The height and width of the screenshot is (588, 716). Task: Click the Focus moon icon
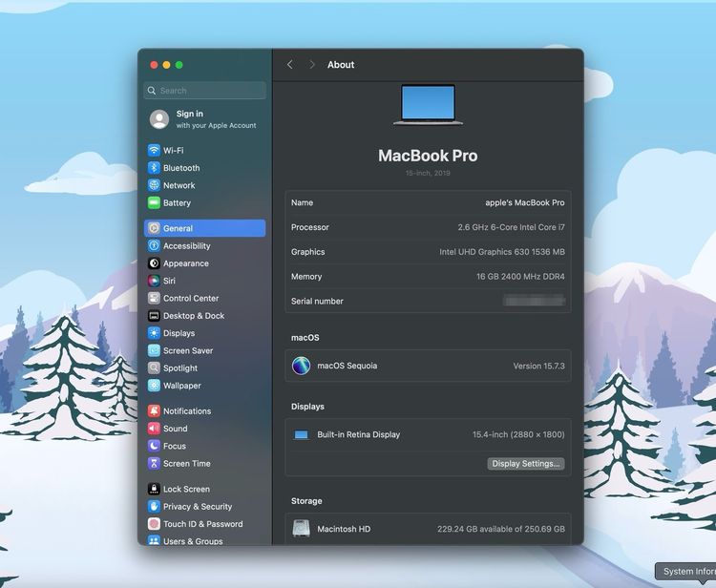click(x=154, y=446)
